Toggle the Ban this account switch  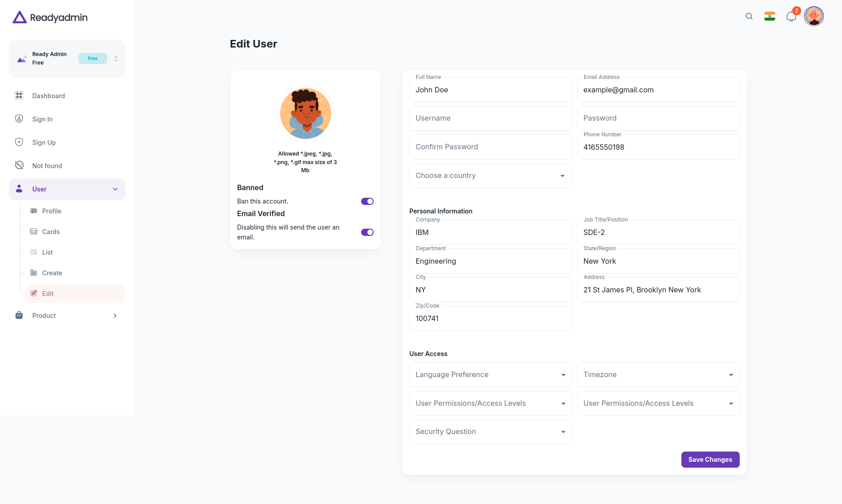367,201
